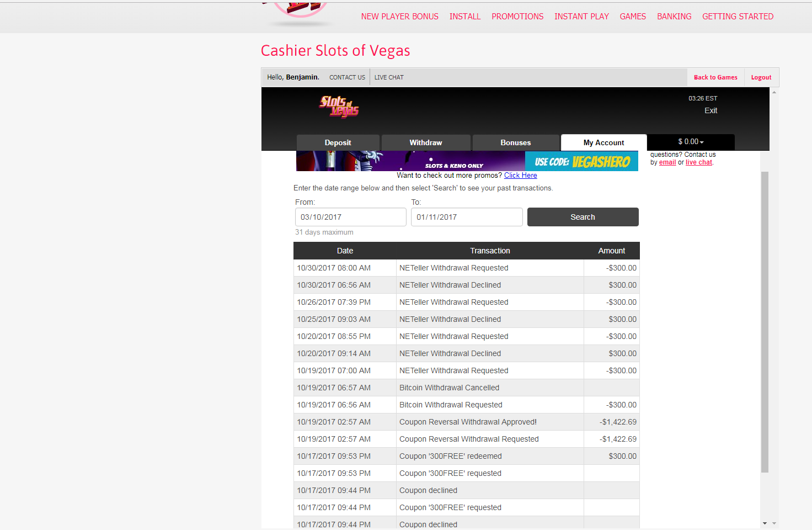Click the '31 days maximum' note
The image size is (812, 530).
[x=324, y=232]
